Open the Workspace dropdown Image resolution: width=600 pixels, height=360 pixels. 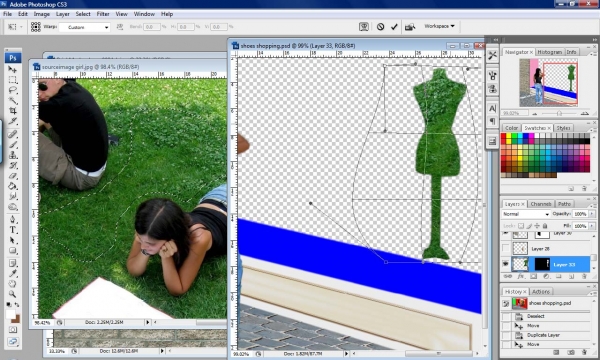(x=439, y=26)
